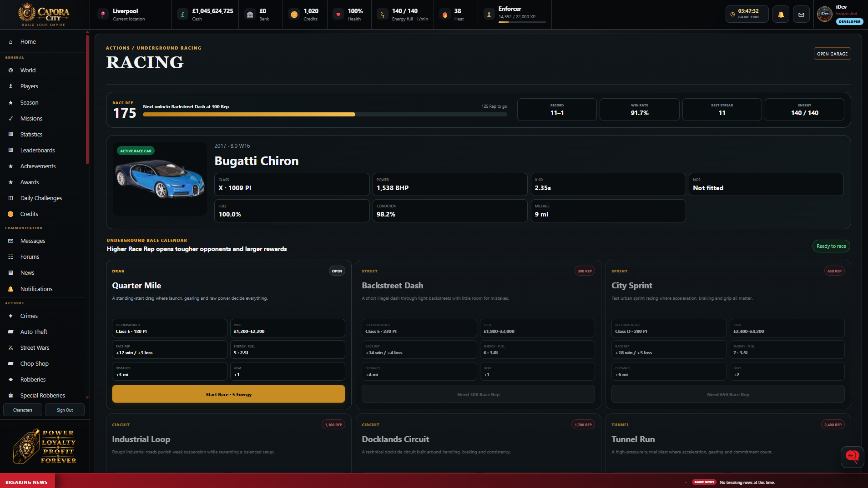This screenshot has height=488, width=868.
Task: Click the Daily Challenges icon
Action: point(10,198)
